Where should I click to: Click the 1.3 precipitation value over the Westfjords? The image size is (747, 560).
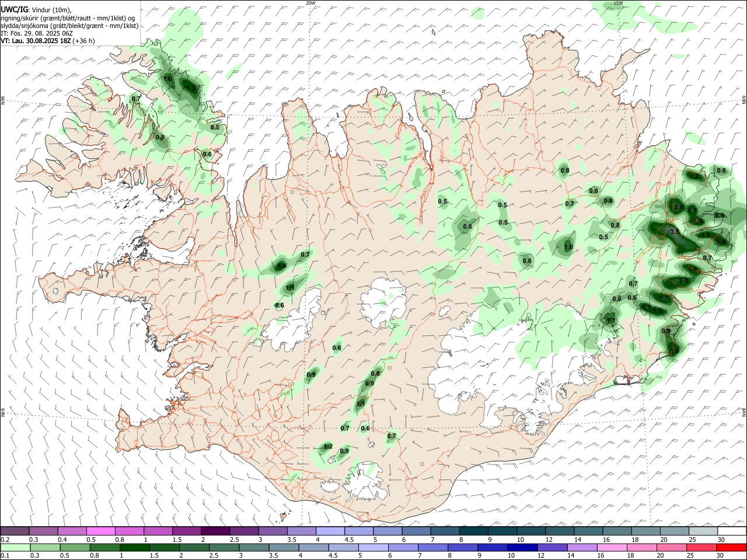190,89
